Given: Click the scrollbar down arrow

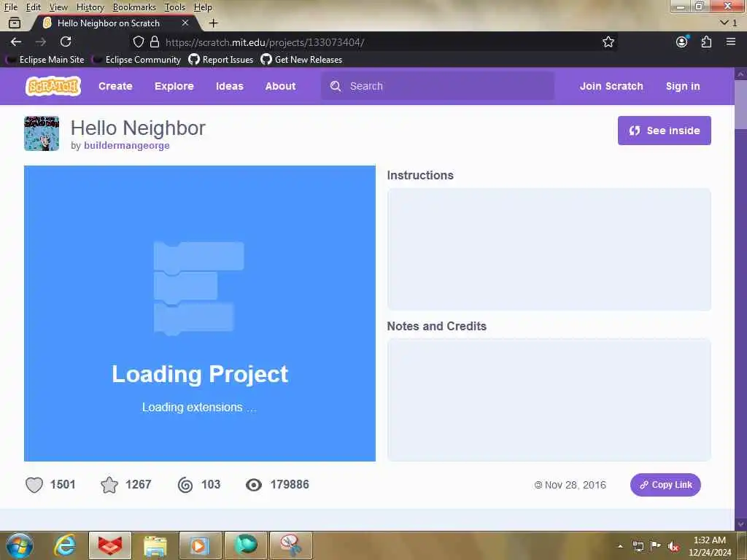Looking at the screenshot, I should [x=740, y=524].
